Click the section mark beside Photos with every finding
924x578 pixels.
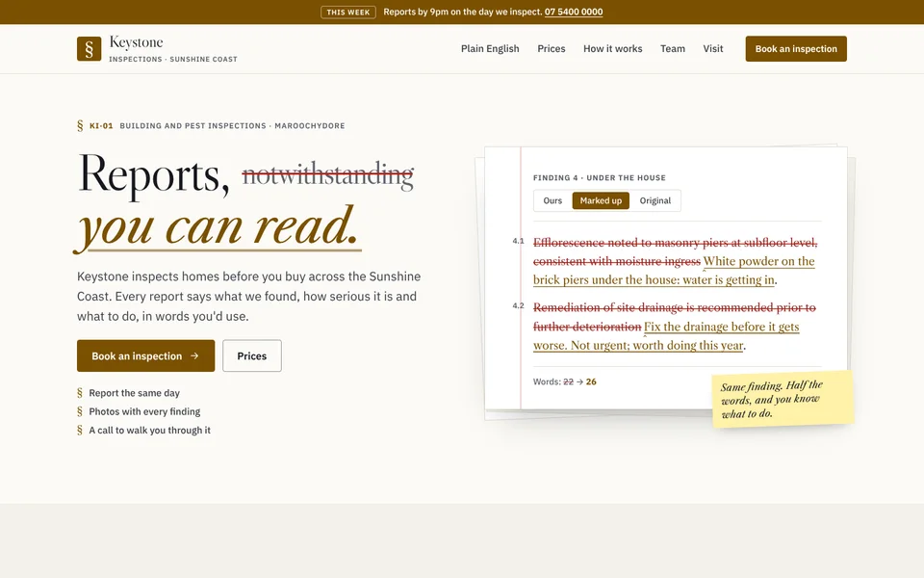coord(80,411)
